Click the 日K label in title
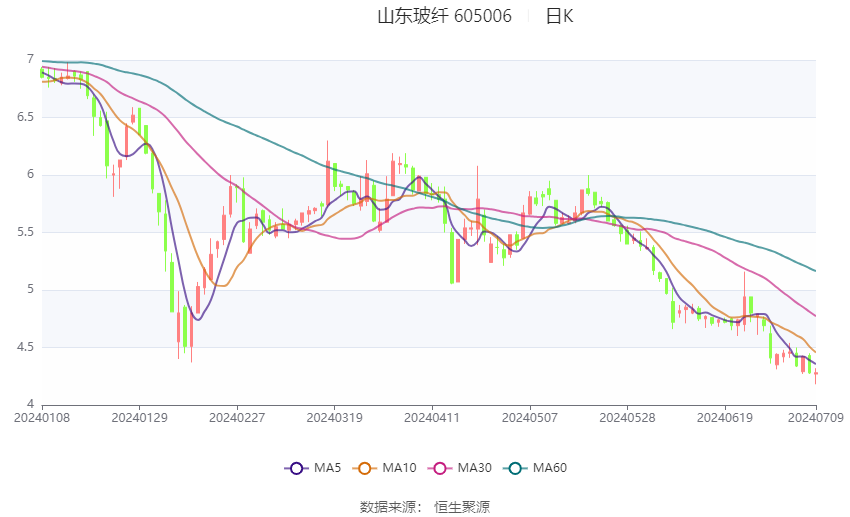 [559, 16]
